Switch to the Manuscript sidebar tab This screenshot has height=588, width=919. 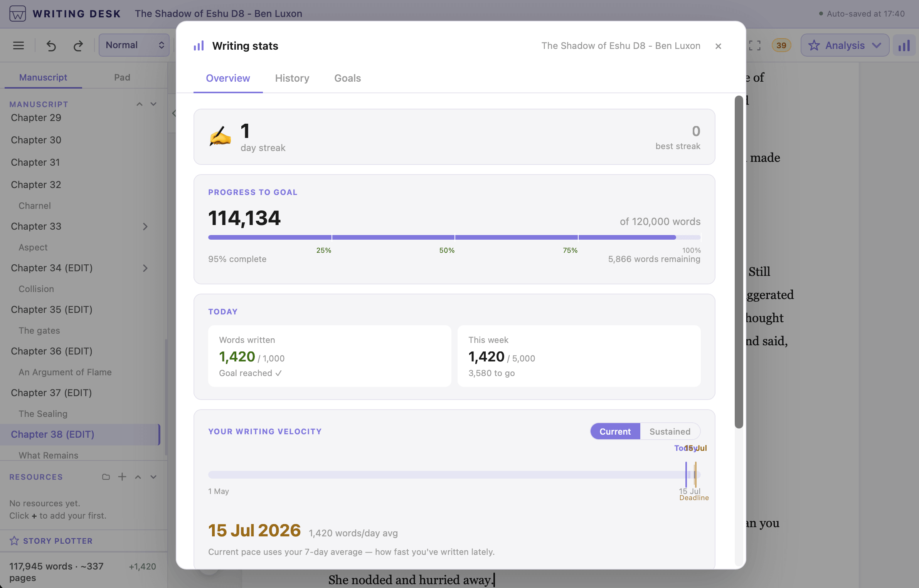[x=43, y=77]
